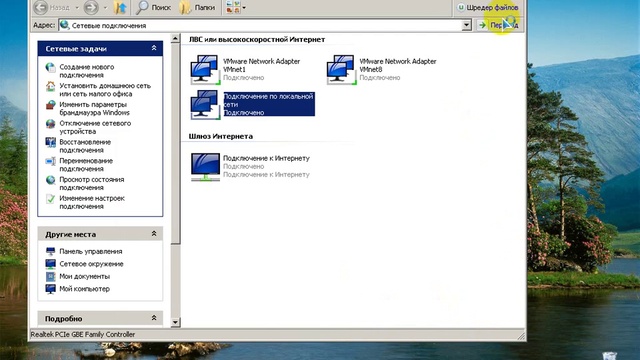Viewport: 640px width, 360px height.
Task: Select the Подключение по локальной сети icon
Action: click(205, 104)
